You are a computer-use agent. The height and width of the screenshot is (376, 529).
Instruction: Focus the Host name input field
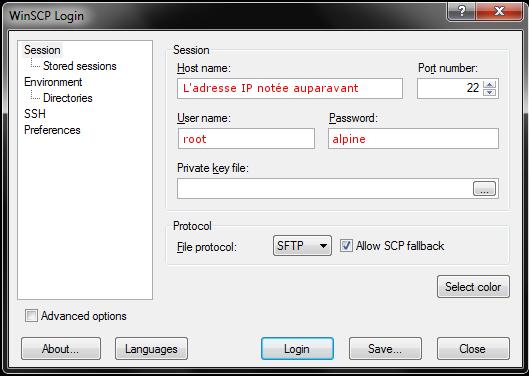pyautogui.click(x=290, y=88)
